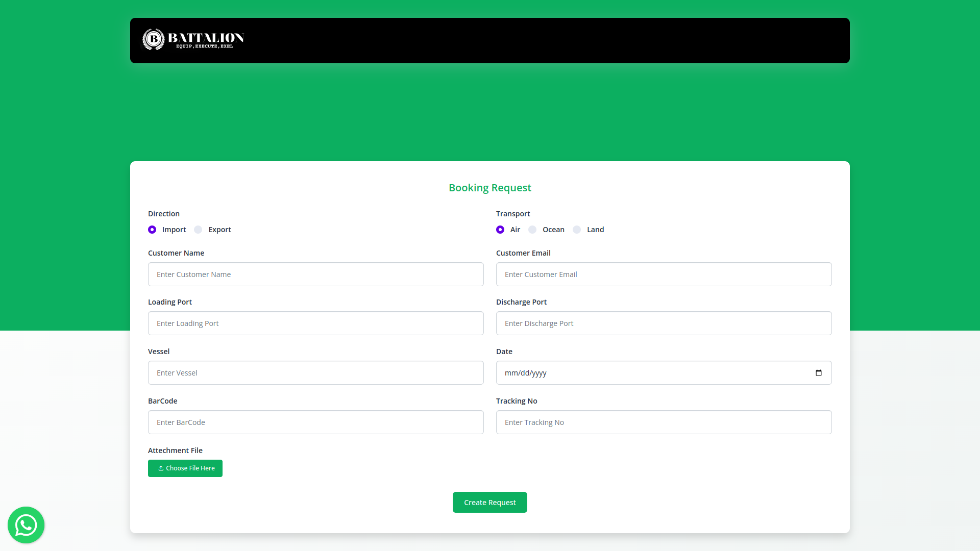Click the Booking Request heading
This screenshot has width=980, height=551.
coord(489,188)
